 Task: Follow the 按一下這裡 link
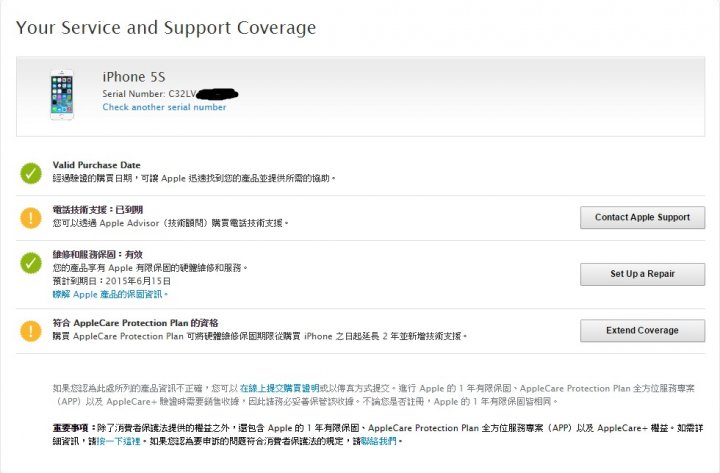pos(118,441)
